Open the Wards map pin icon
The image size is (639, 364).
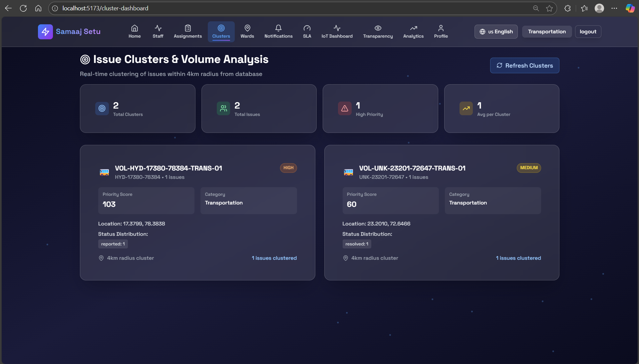click(x=247, y=28)
